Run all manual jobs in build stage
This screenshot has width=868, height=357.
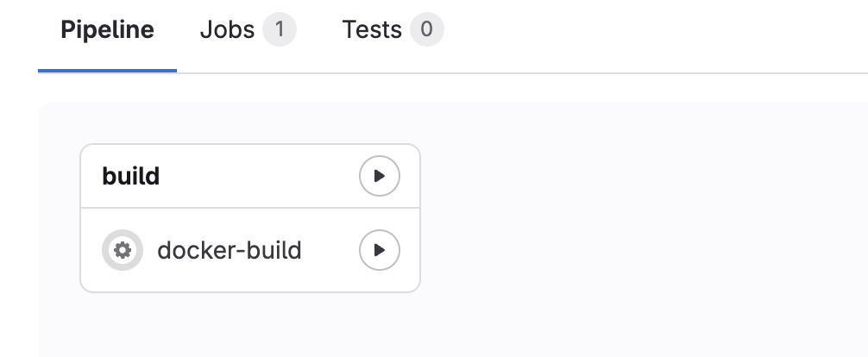[379, 176]
